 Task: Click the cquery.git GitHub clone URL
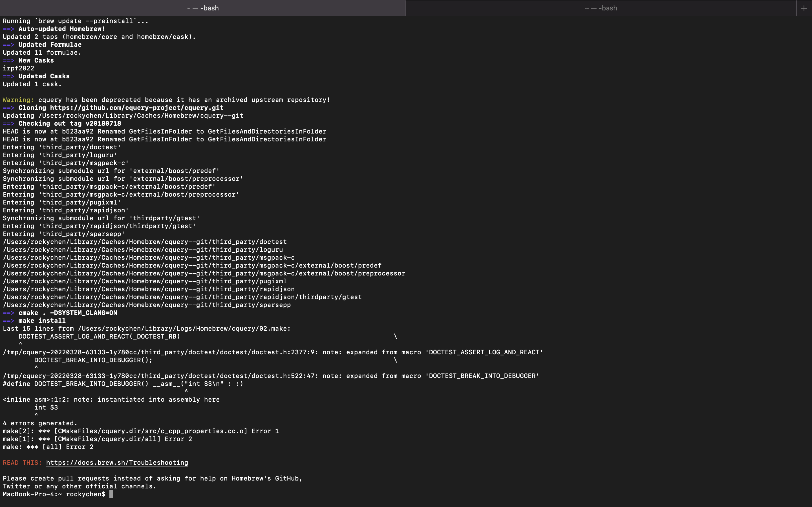point(137,108)
